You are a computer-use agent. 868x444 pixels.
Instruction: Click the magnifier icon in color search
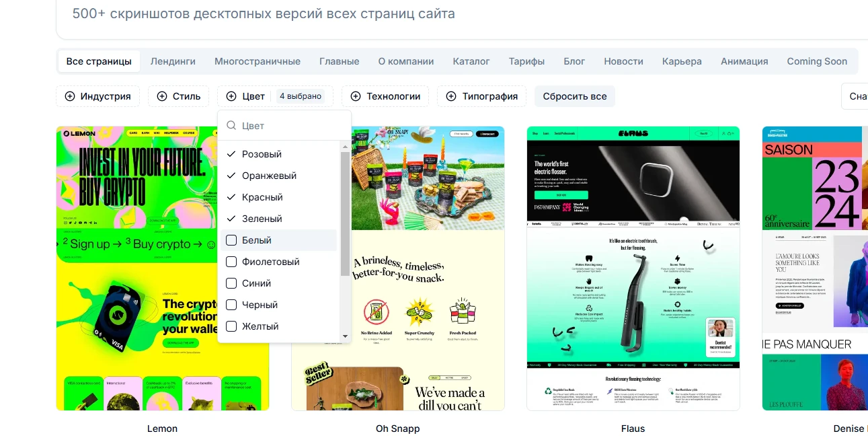(x=231, y=126)
